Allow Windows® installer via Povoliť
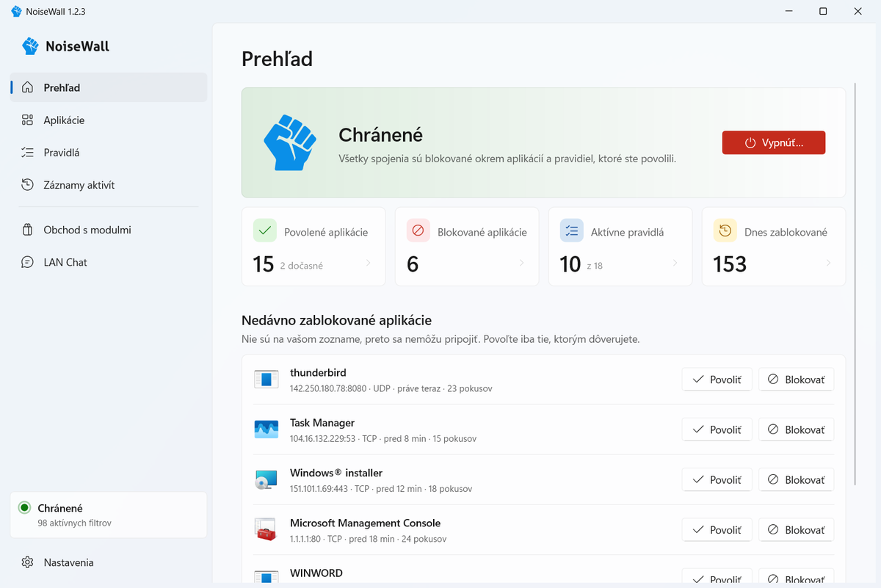This screenshot has height=588, width=881. coord(717,479)
